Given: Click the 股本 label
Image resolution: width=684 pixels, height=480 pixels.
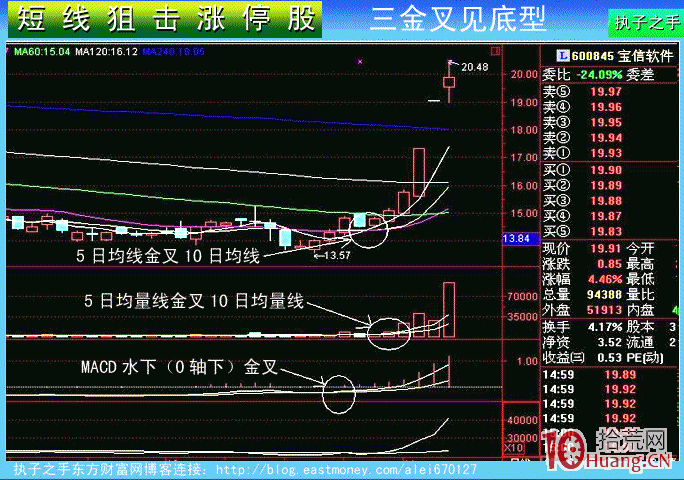Looking at the screenshot, I should 640,327.
